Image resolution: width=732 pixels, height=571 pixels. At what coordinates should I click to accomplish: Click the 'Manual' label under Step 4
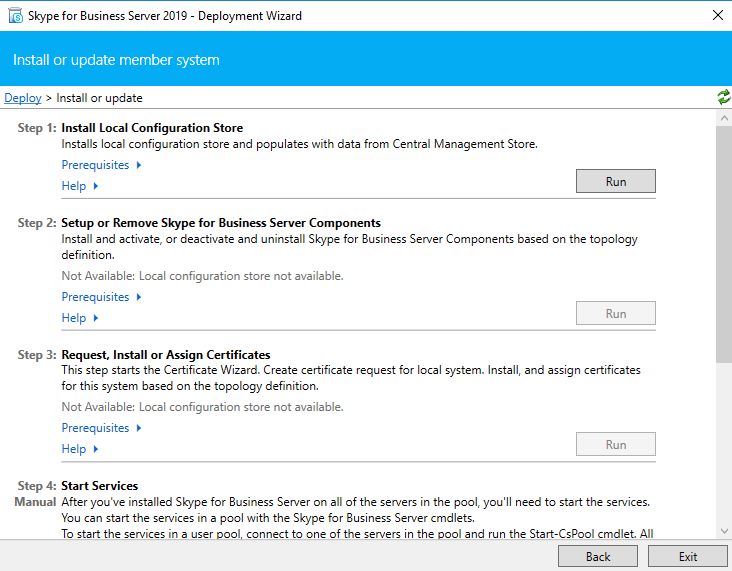[35, 502]
